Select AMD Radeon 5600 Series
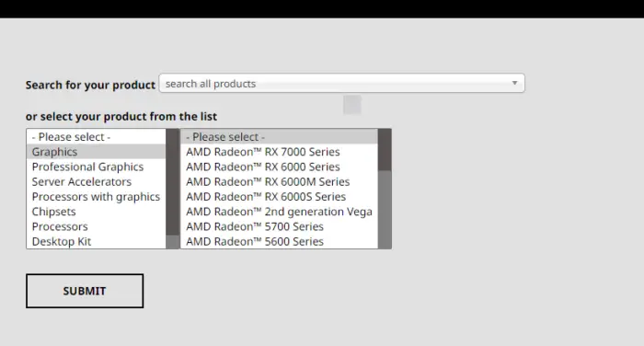Viewport: 644px width, 346px height. tap(279, 241)
